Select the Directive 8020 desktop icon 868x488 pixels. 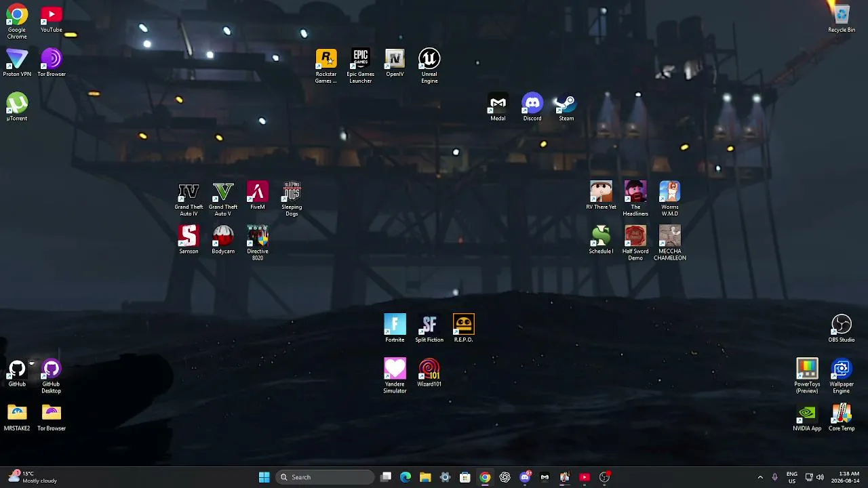[258, 243]
